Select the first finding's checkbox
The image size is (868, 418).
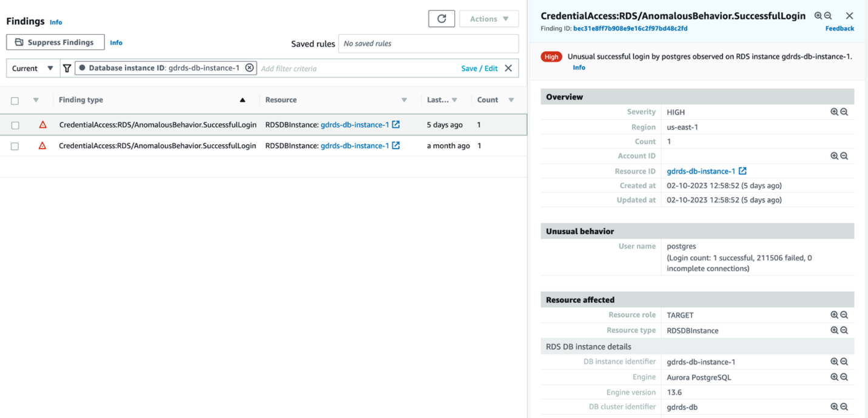pyautogui.click(x=15, y=124)
